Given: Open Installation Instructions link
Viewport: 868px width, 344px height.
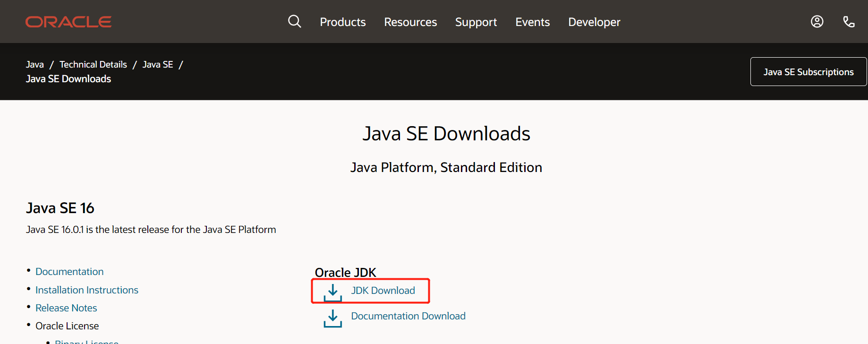Looking at the screenshot, I should (x=87, y=290).
